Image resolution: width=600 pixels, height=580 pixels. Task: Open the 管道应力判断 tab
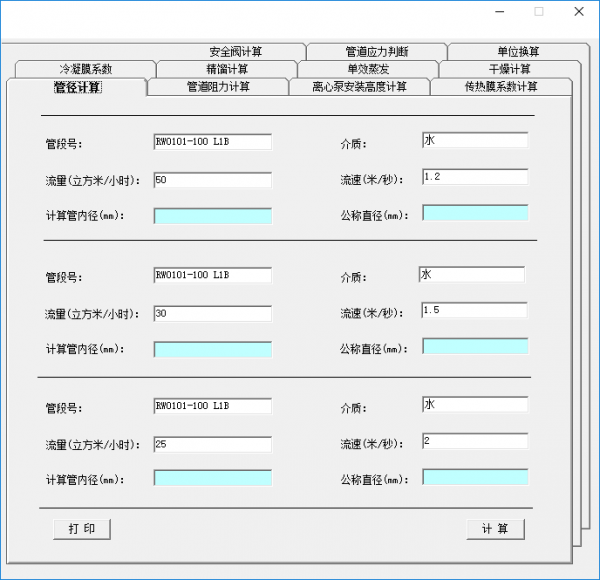pos(377,51)
